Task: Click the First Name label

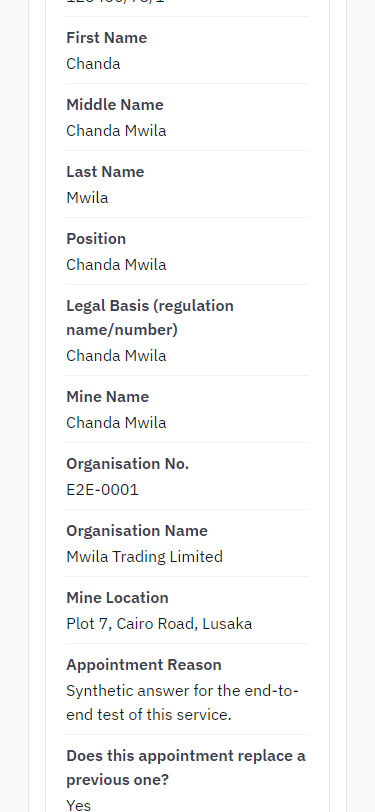Action: [107, 38]
